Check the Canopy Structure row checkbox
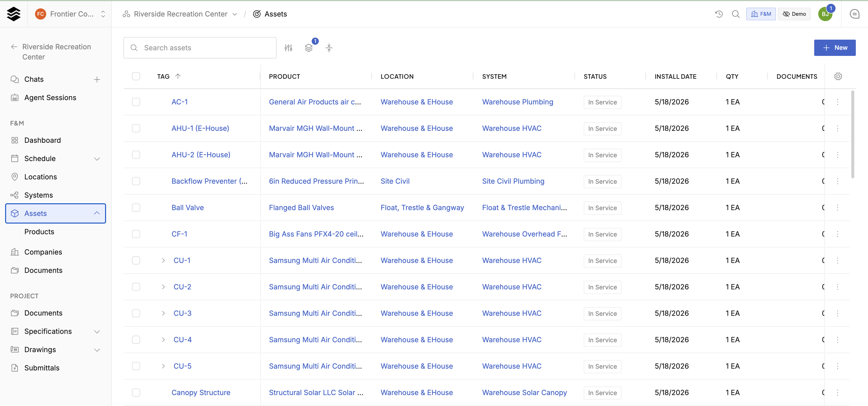 click(x=136, y=393)
